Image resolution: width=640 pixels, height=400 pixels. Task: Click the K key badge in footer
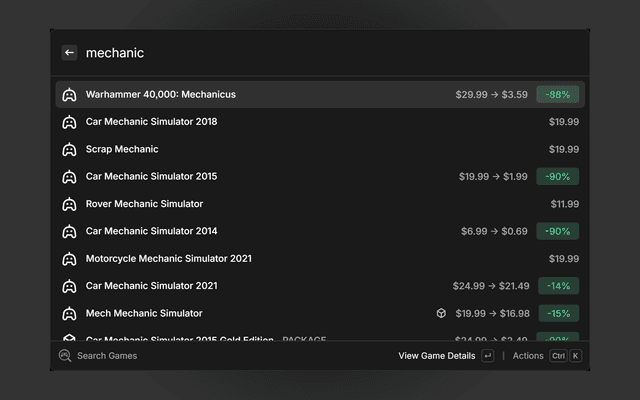pyautogui.click(x=576, y=356)
